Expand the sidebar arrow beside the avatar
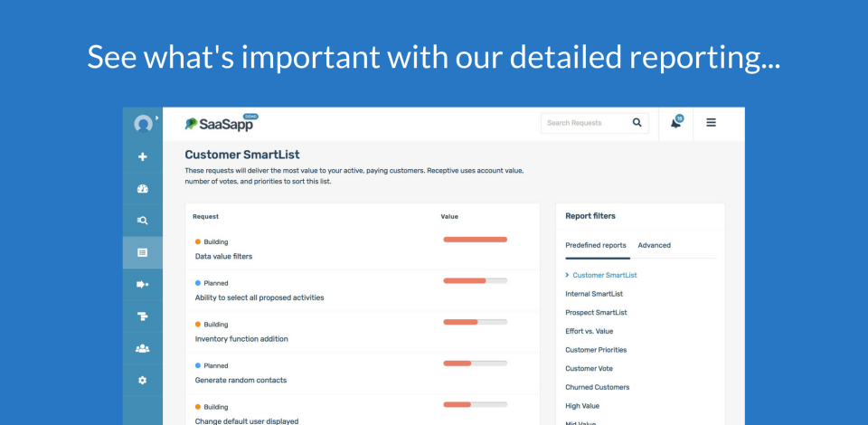 click(x=157, y=118)
